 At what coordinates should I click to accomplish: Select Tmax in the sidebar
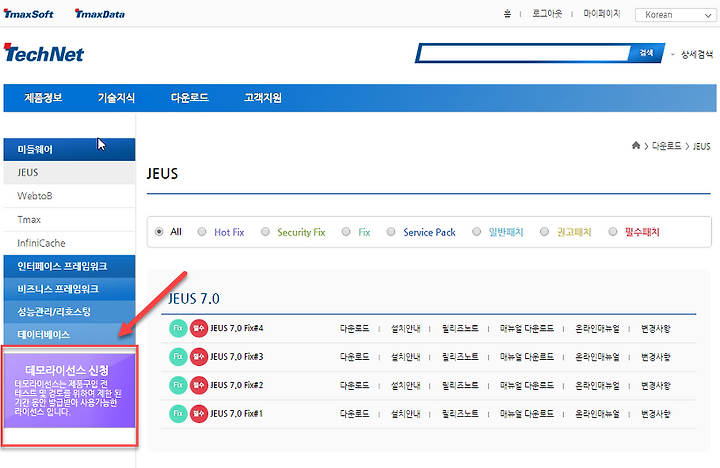pos(69,220)
